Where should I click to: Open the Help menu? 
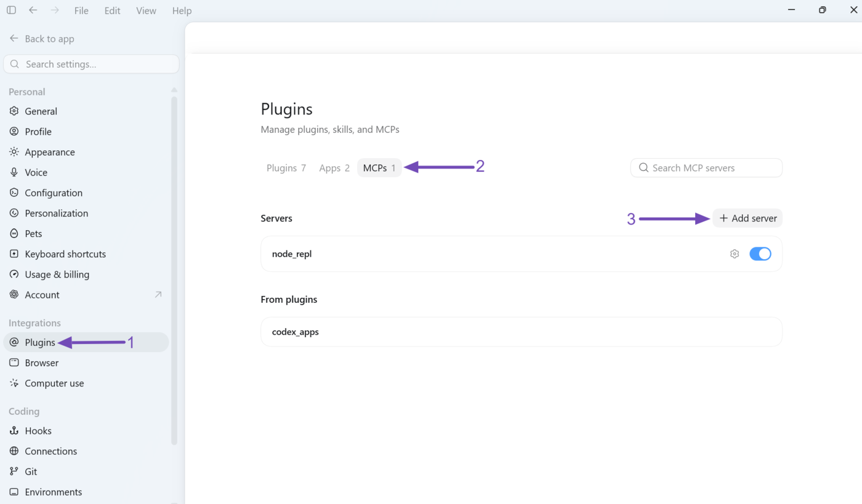[182, 10]
